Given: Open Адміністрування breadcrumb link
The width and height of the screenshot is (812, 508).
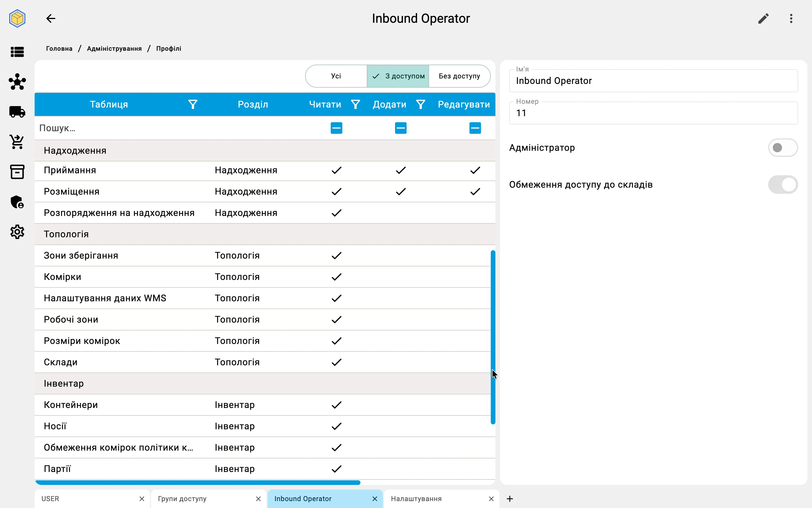Looking at the screenshot, I should [114, 48].
